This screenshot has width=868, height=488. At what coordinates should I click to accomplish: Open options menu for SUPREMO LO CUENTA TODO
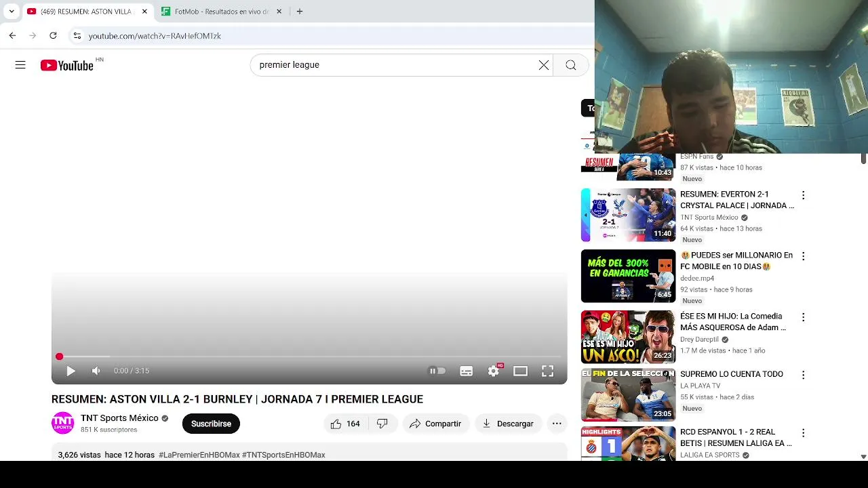coord(803,375)
